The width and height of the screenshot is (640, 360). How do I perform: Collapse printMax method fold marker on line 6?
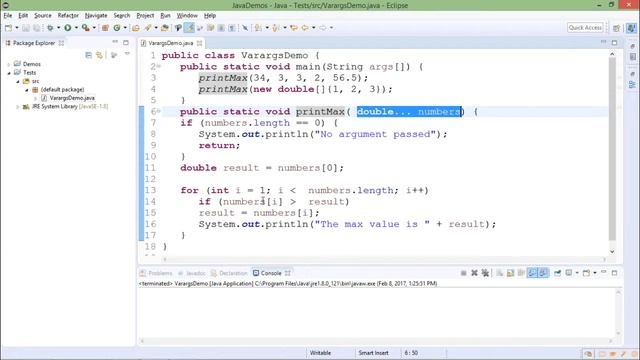pos(159,111)
